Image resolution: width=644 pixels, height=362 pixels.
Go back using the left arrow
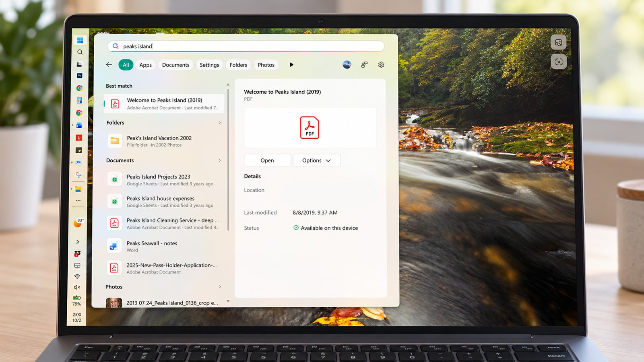tap(109, 64)
